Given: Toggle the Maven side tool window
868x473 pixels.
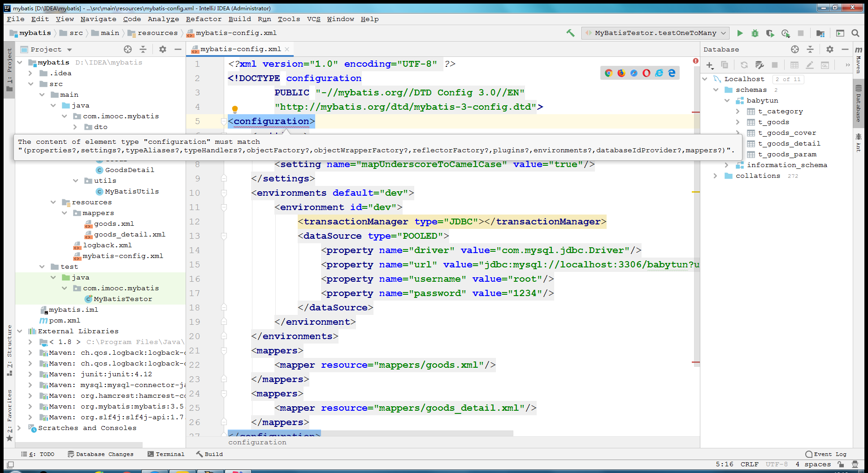Looking at the screenshot, I should 858,60.
